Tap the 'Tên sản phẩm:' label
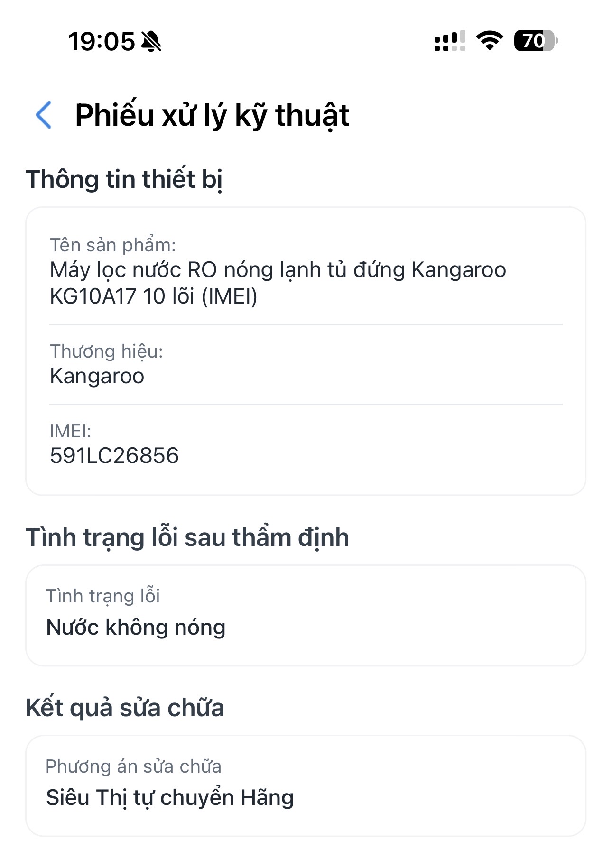Viewport: 612px width, 868px height. (x=113, y=245)
